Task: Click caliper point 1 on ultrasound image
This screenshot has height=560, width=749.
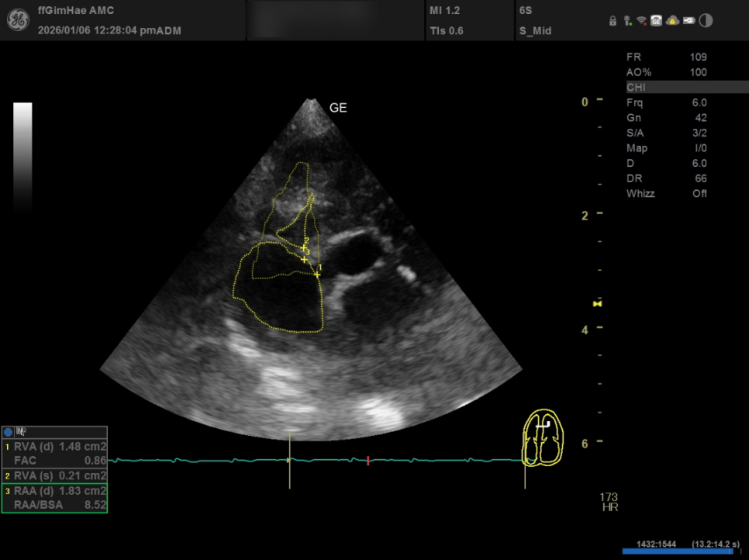Action: (317, 275)
